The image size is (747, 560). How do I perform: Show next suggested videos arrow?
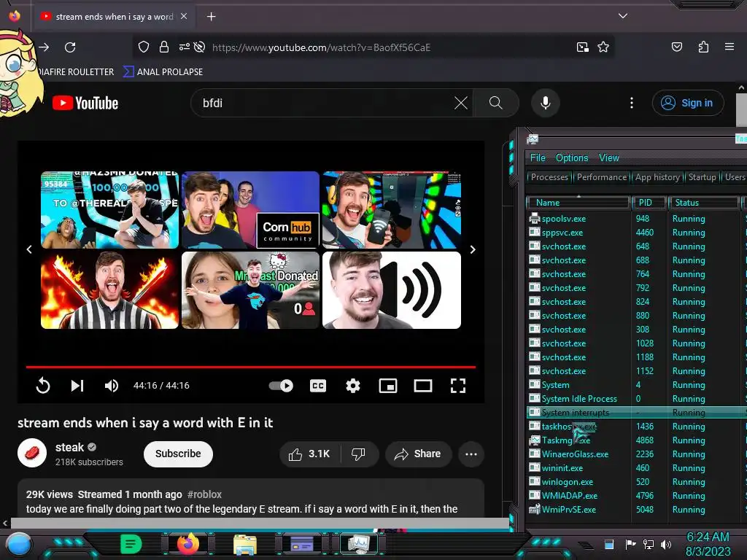click(473, 249)
